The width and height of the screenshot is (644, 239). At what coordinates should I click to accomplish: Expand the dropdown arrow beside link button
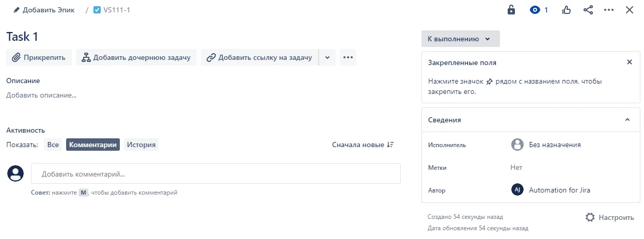(327, 57)
